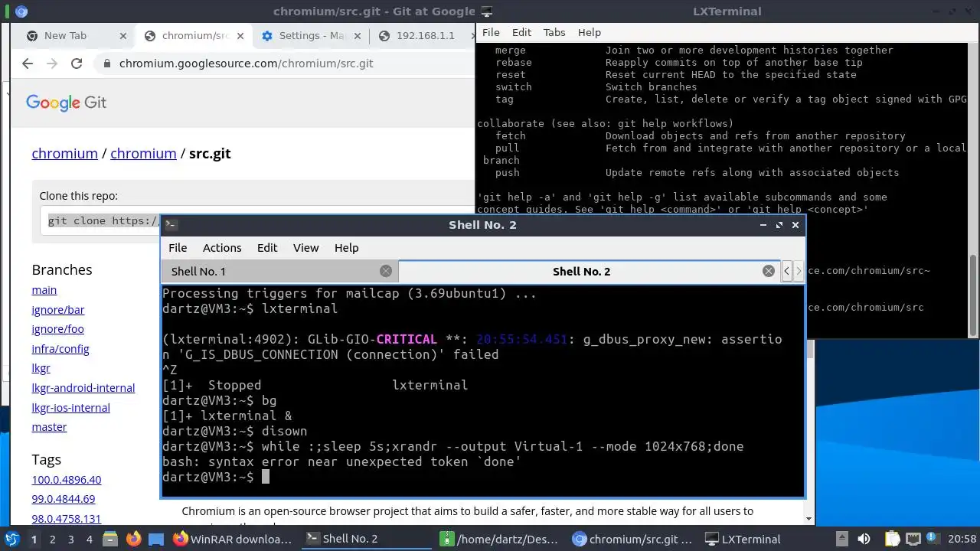The width and height of the screenshot is (980, 551).
Task: Open File menu in Shell No. 2
Action: (x=178, y=248)
